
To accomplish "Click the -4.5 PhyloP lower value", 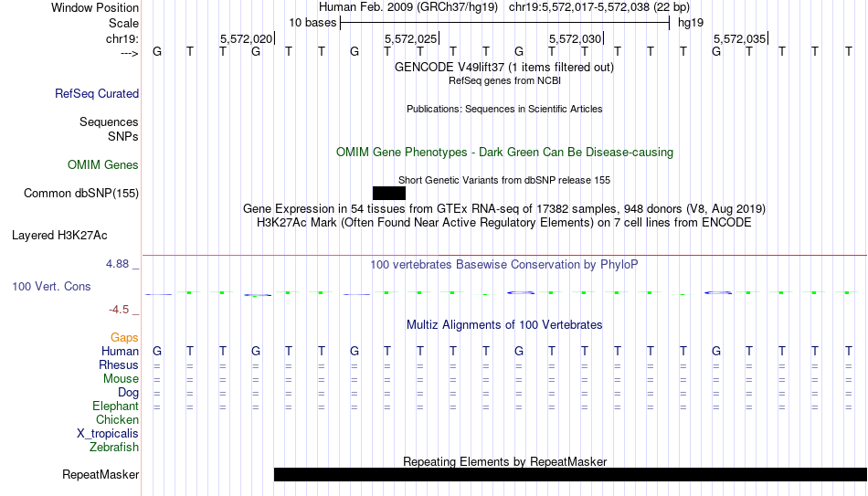I will coord(119,310).
